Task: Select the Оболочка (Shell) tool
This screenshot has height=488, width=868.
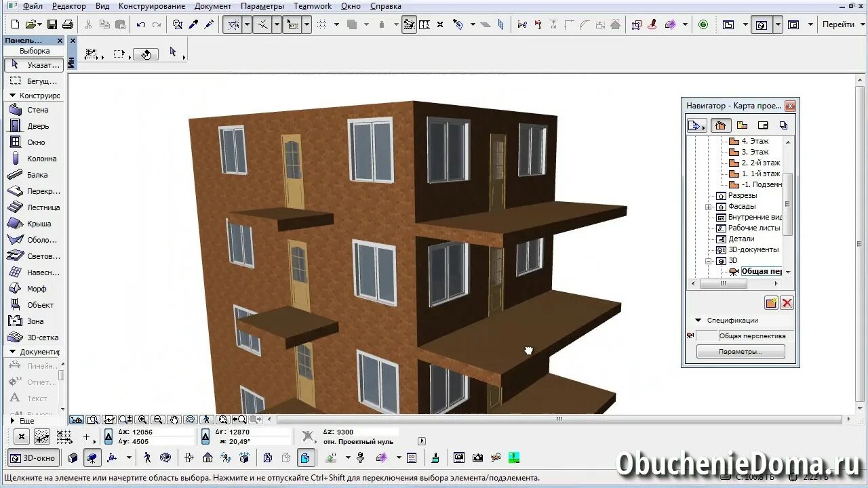Action: (33, 240)
